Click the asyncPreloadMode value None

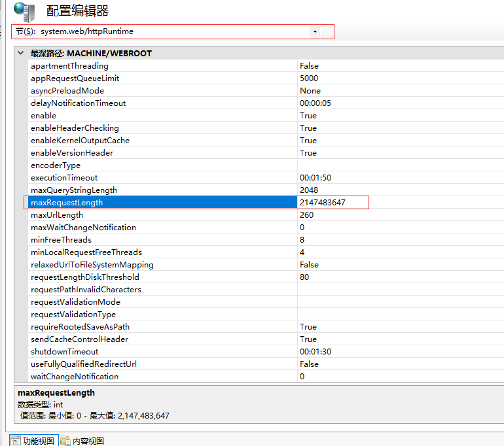pos(310,91)
